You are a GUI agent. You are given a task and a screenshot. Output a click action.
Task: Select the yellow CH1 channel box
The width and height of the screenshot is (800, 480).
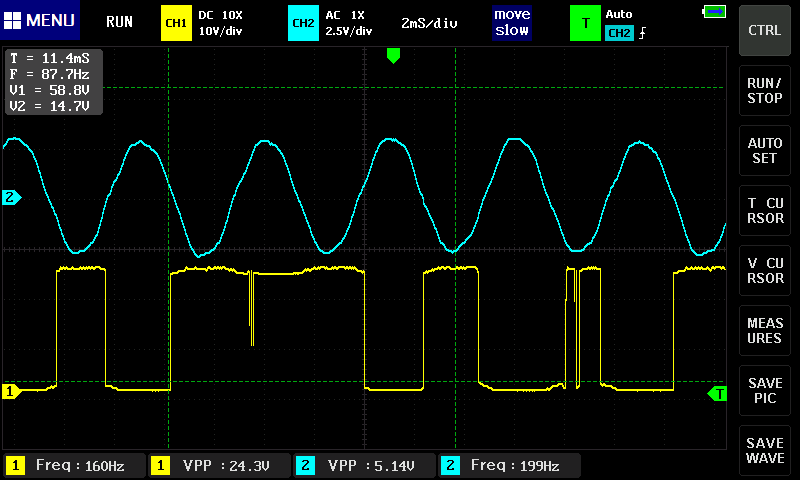(176, 23)
